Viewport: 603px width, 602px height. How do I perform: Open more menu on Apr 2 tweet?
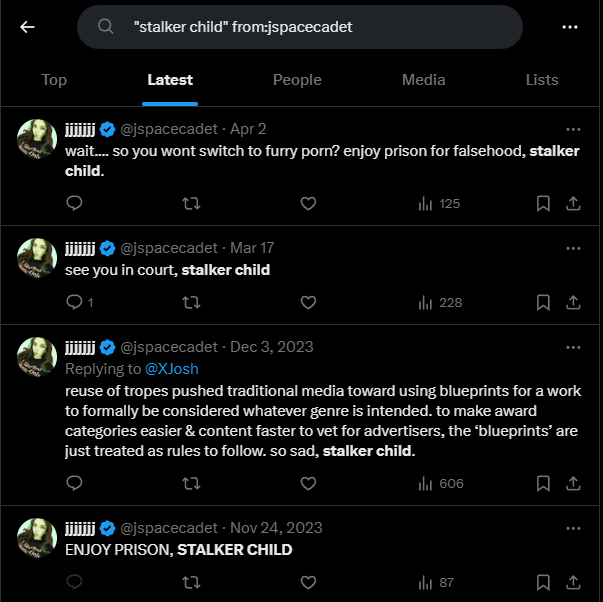(x=573, y=129)
